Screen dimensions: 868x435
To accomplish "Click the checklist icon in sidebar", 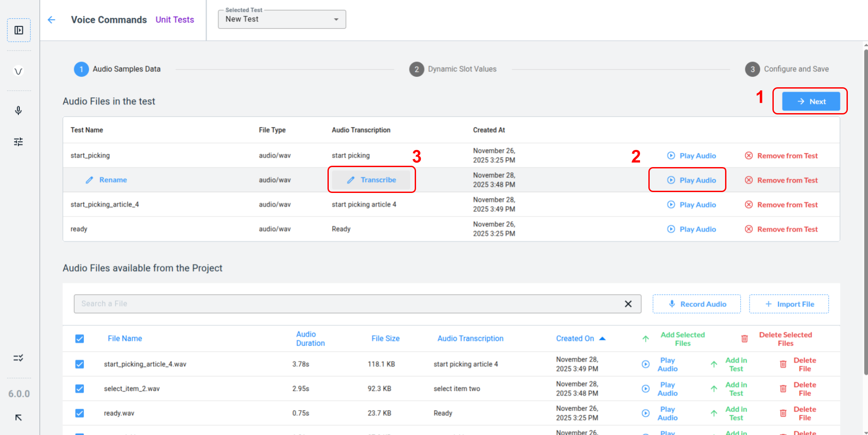I will click(x=18, y=358).
